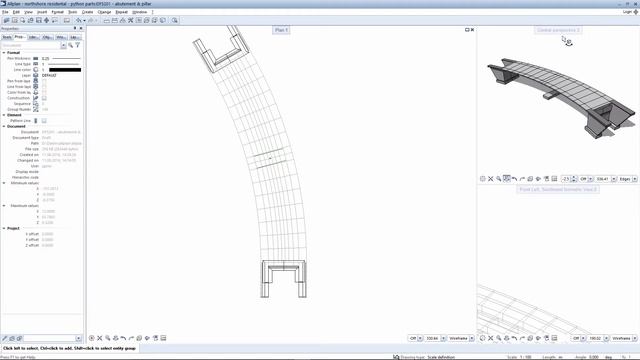Collapse the Minimum values group

click(4, 183)
